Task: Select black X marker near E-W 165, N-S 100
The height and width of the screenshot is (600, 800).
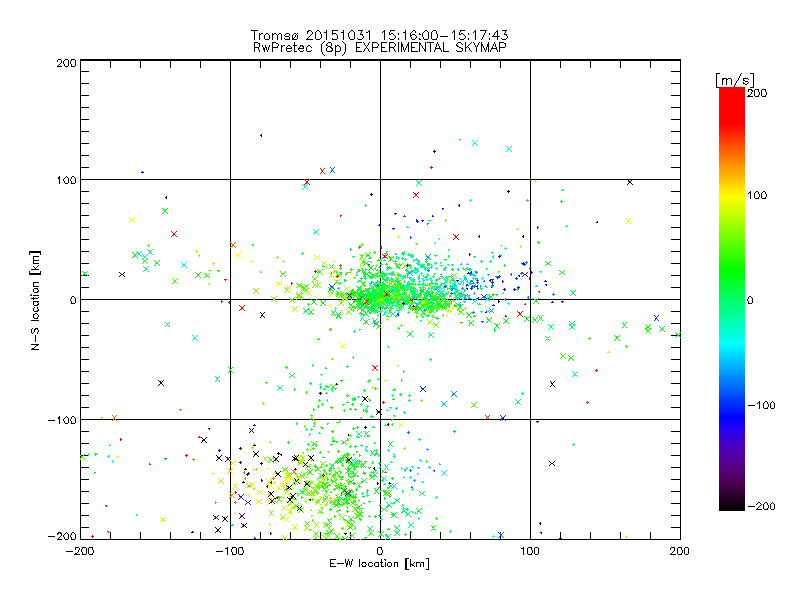Action: 630,182
